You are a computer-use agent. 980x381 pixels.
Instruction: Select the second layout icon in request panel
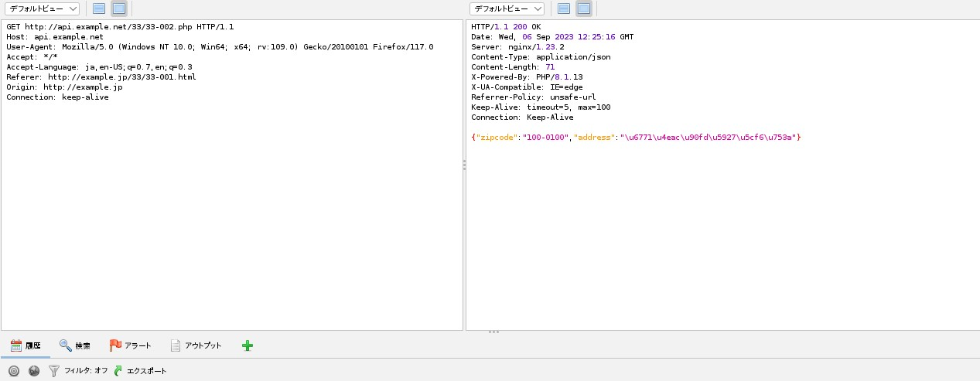119,9
